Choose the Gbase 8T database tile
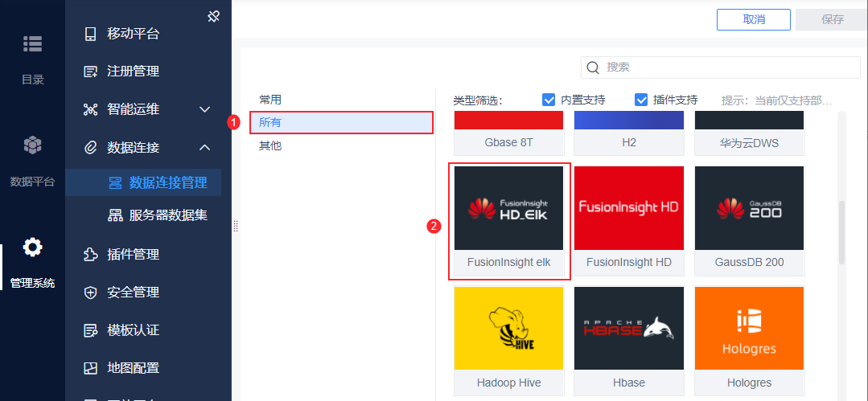868x401 pixels. click(x=508, y=133)
